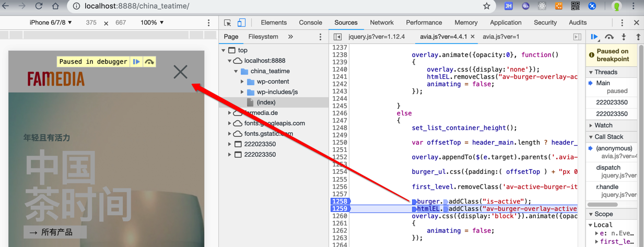
Task: Open the JH browser extension
Action: [508, 6]
